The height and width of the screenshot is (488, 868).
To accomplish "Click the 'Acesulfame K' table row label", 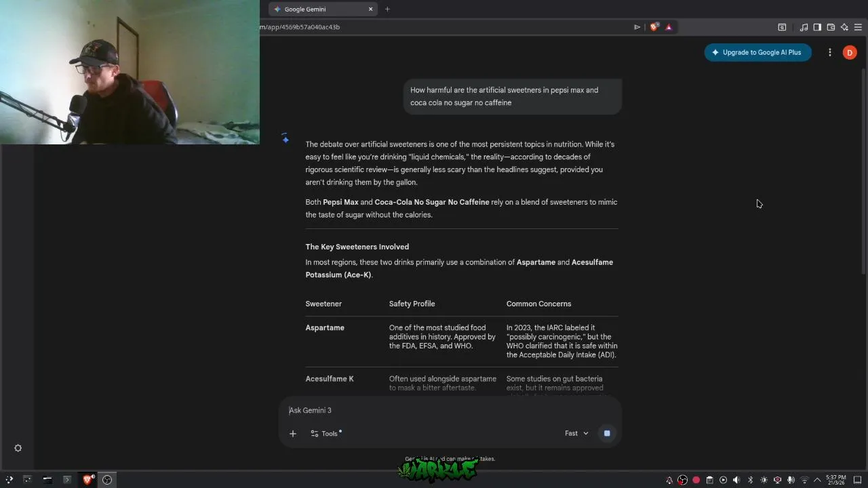I will 330,379.
